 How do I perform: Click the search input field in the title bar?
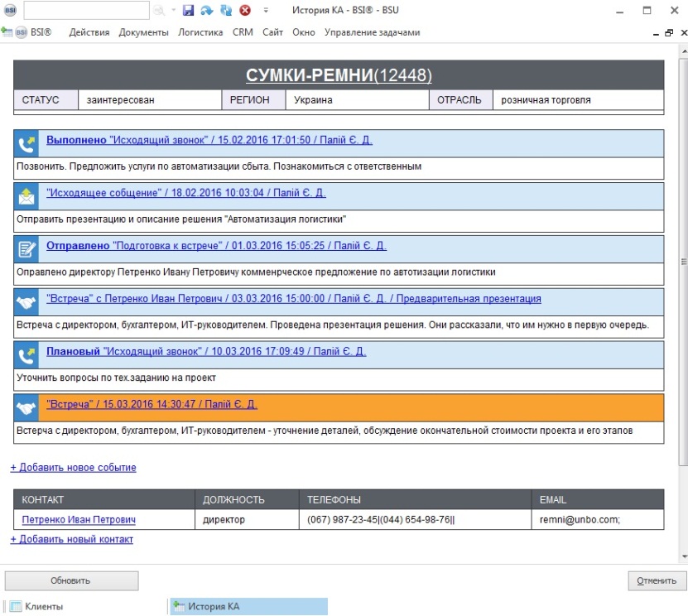pyautogui.click(x=86, y=11)
